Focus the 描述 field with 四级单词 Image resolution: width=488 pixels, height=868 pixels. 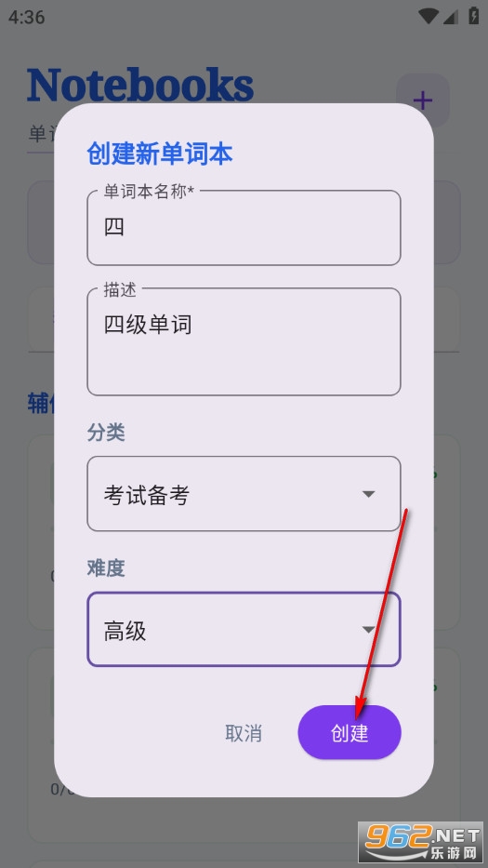(244, 341)
